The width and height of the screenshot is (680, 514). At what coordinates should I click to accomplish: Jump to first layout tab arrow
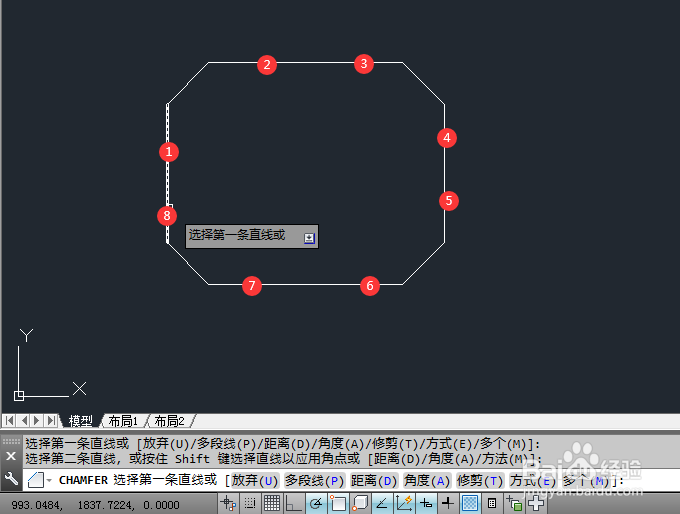[9, 420]
